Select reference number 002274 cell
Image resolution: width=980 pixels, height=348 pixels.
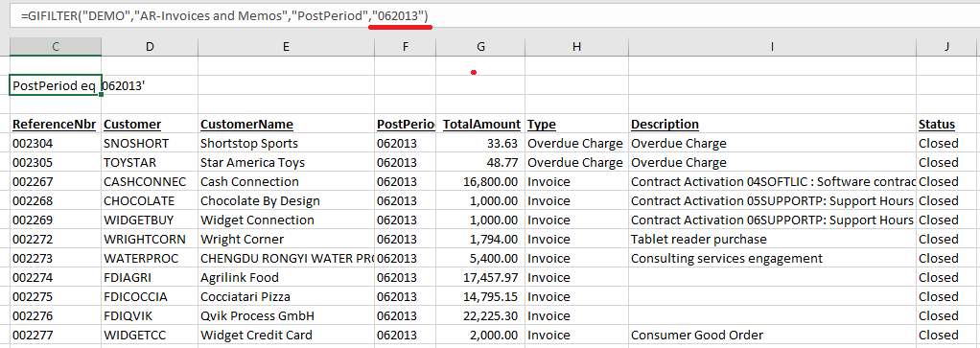click(x=56, y=277)
